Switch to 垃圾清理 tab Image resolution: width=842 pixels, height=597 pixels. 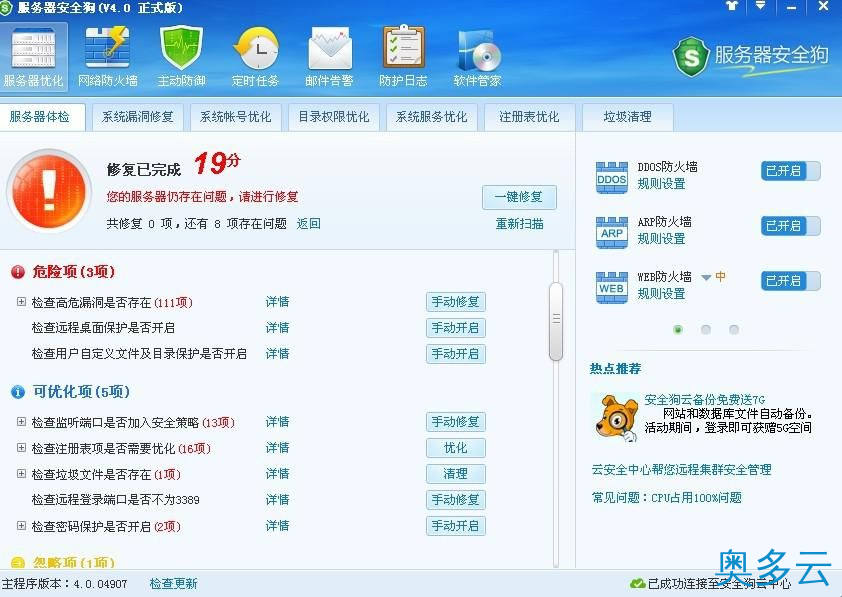pos(628,117)
